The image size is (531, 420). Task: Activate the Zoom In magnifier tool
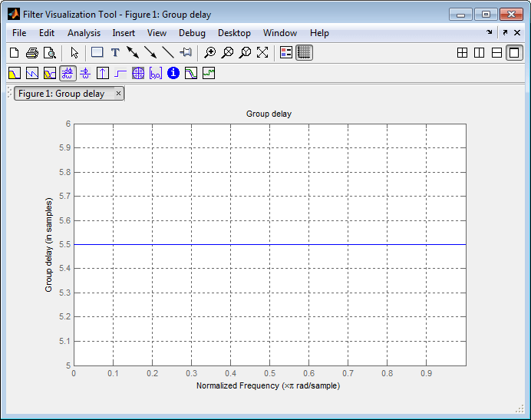pos(210,52)
